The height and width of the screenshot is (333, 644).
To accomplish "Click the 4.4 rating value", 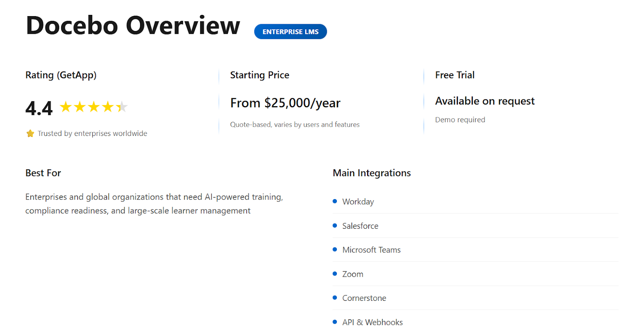I will point(39,108).
